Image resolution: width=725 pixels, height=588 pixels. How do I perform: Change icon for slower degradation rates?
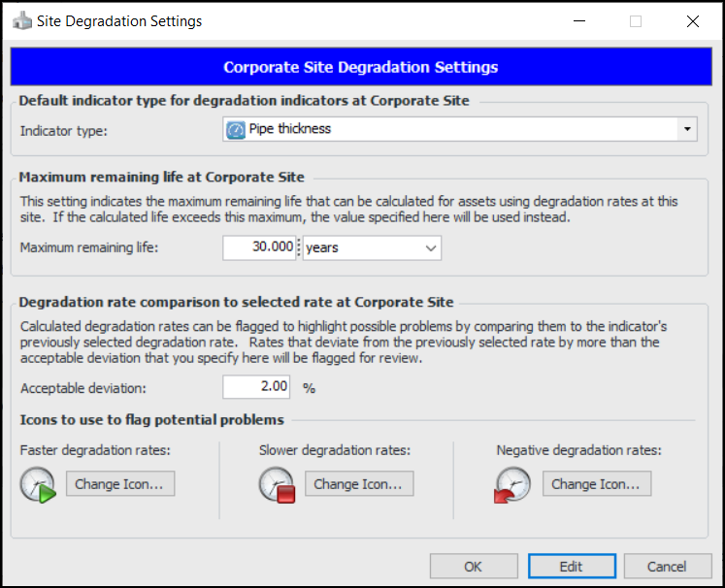[x=359, y=483]
